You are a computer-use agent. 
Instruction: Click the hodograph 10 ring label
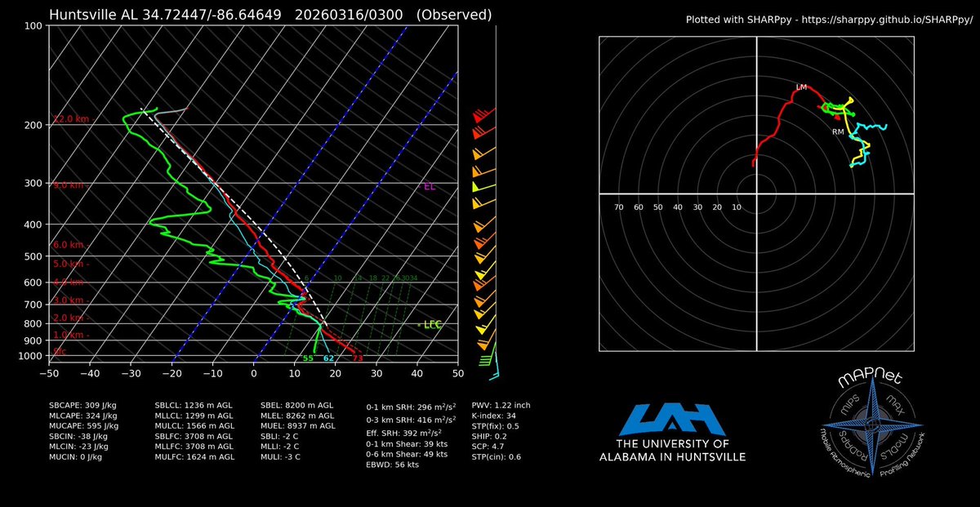coord(736,207)
